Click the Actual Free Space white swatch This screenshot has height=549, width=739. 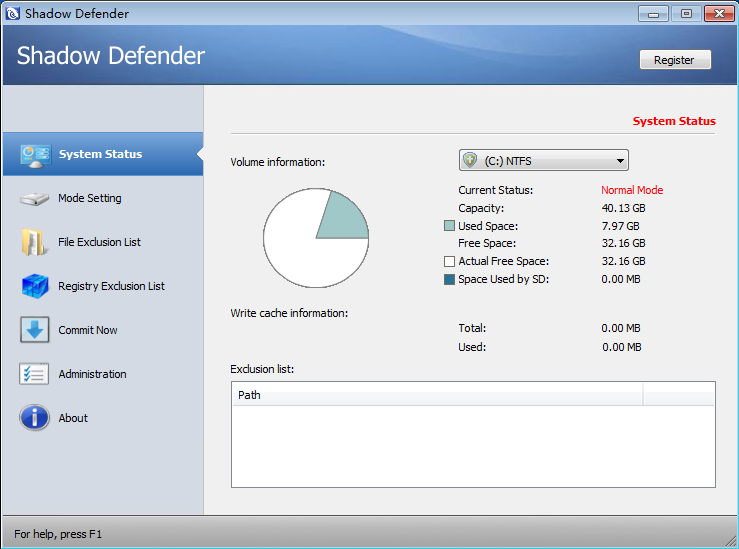(x=449, y=261)
